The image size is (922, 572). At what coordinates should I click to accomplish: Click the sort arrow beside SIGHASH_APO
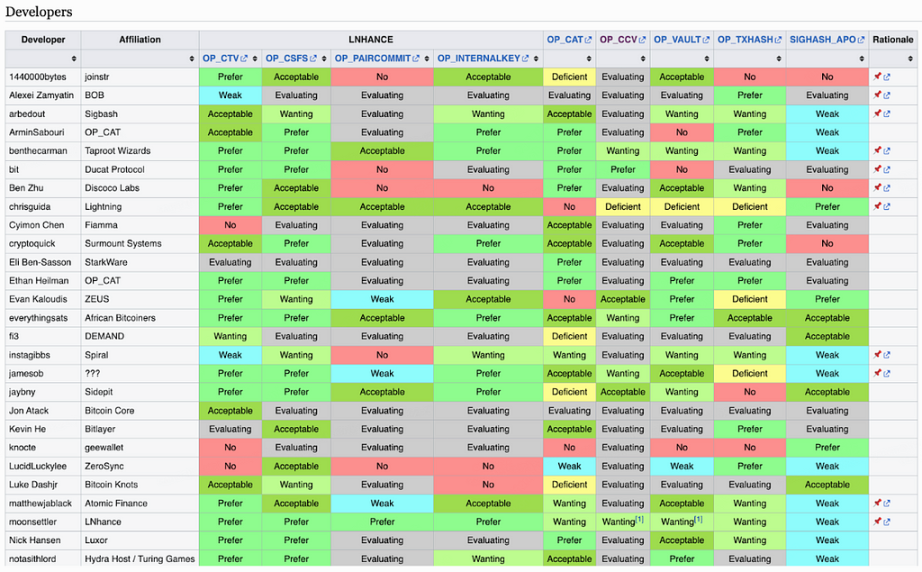pos(862,59)
